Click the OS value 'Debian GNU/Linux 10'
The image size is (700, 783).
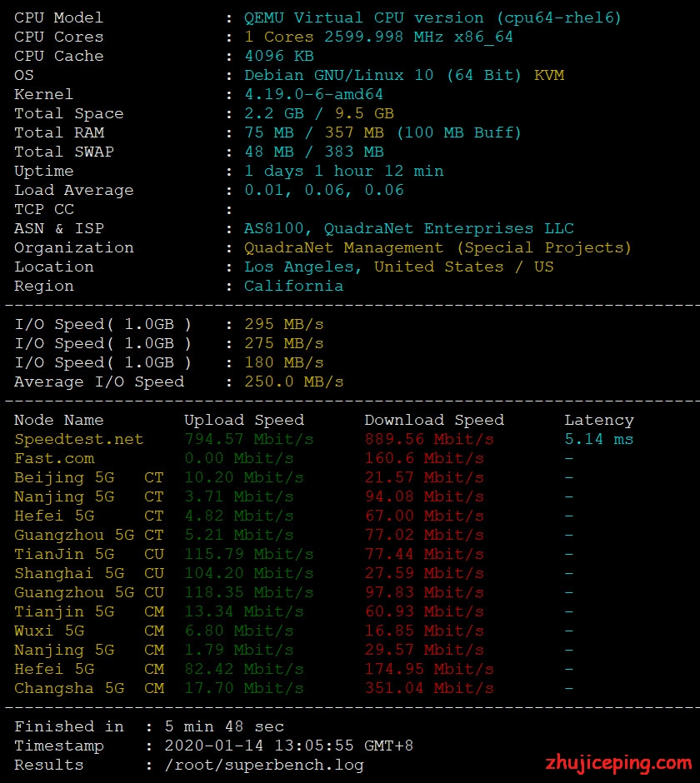pyautogui.click(x=339, y=76)
